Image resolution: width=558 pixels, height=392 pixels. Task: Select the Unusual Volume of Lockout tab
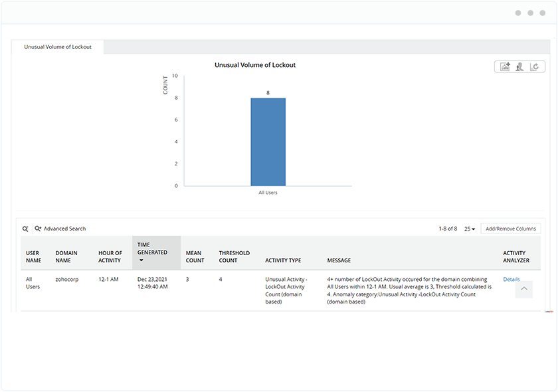coord(58,47)
